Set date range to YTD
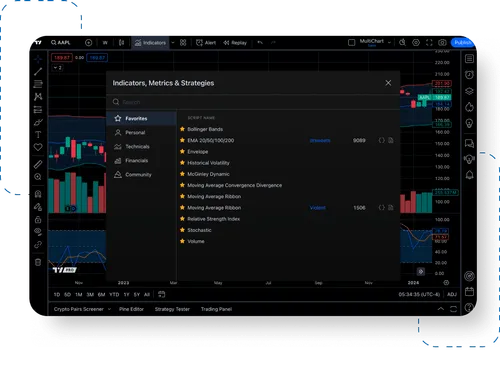The height and width of the screenshot is (375, 500). [x=114, y=295]
